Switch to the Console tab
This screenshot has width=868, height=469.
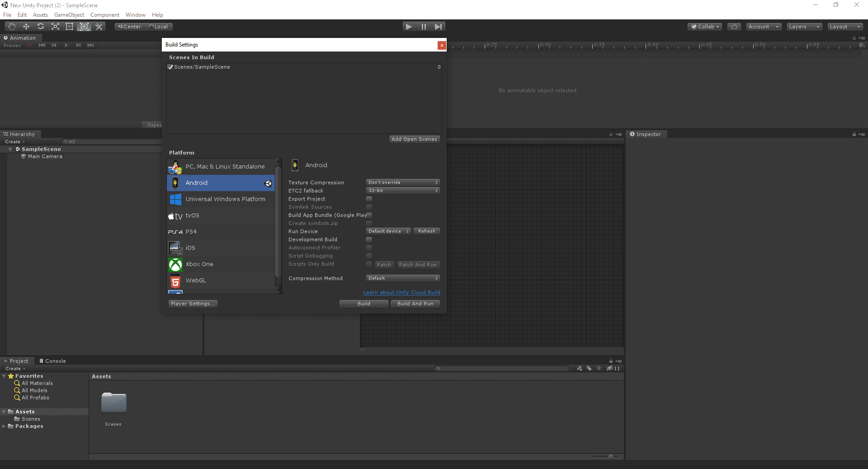click(x=52, y=361)
